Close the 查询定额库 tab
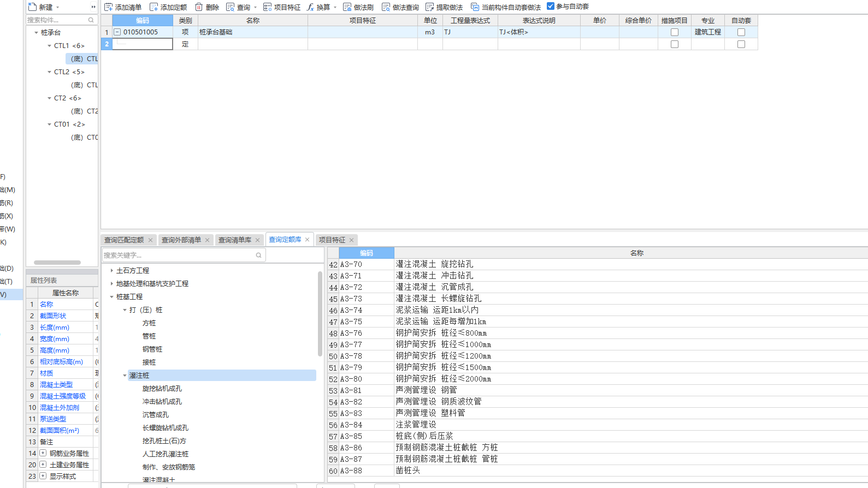 pyautogui.click(x=308, y=240)
